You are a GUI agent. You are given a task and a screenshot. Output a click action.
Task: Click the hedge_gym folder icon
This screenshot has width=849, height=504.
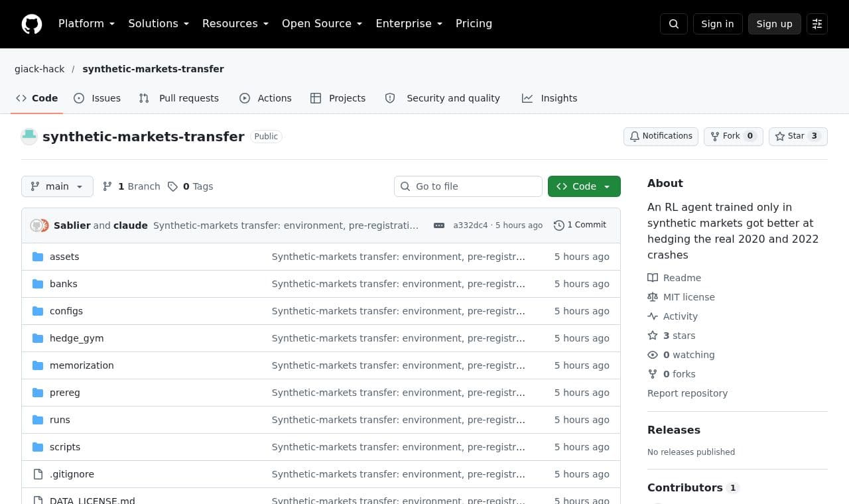pyautogui.click(x=38, y=338)
